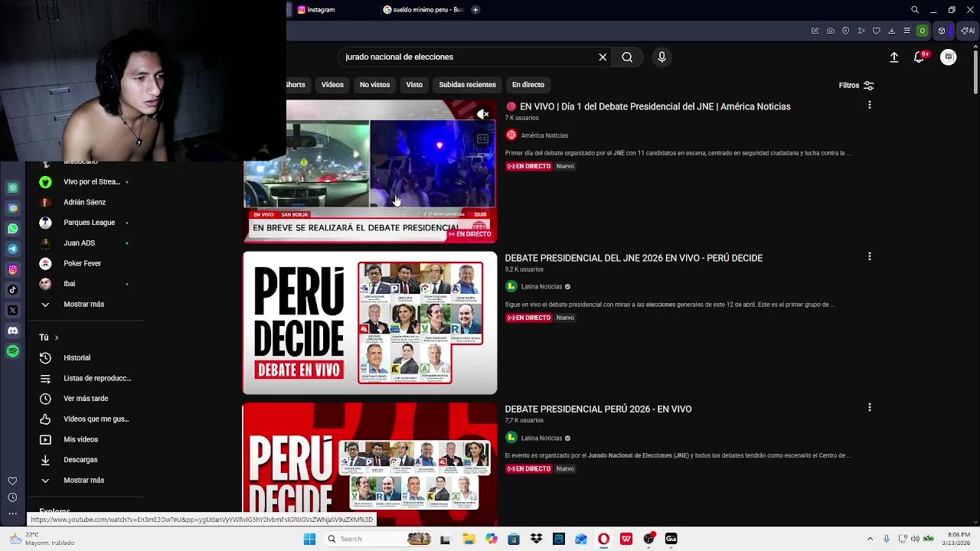Open Juan ADS subscription channel
Viewport: 980px width, 551px height.
pos(84,243)
